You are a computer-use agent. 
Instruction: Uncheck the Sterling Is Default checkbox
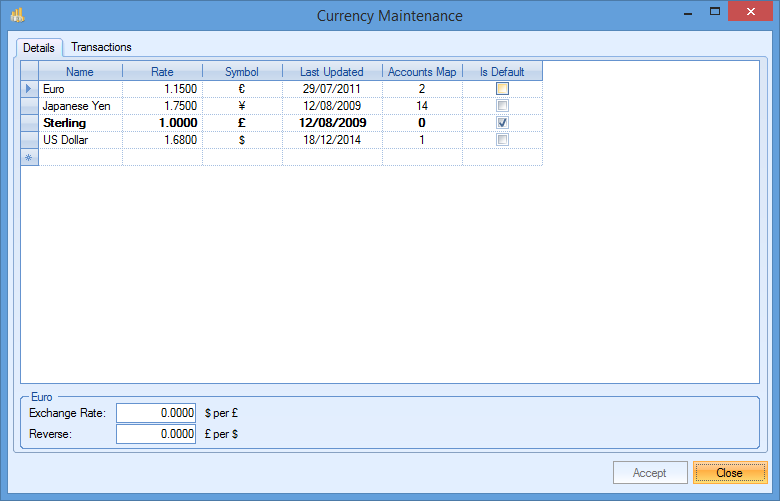click(502, 123)
